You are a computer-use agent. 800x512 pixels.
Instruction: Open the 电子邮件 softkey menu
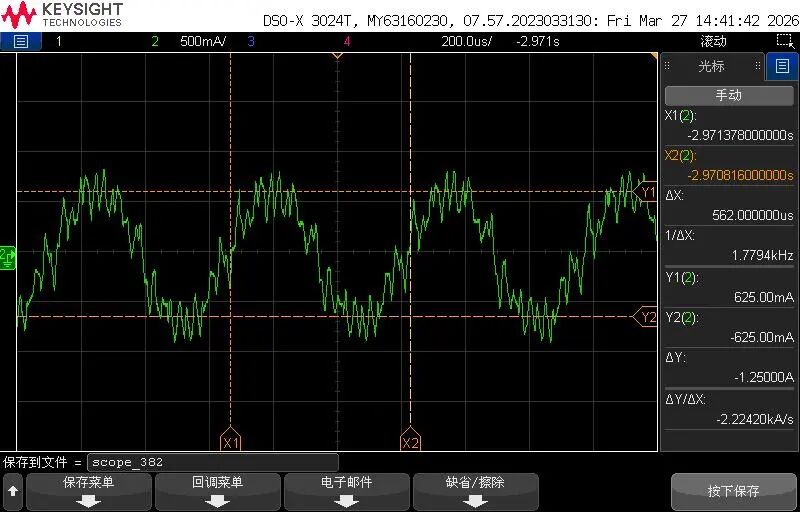pos(346,492)
